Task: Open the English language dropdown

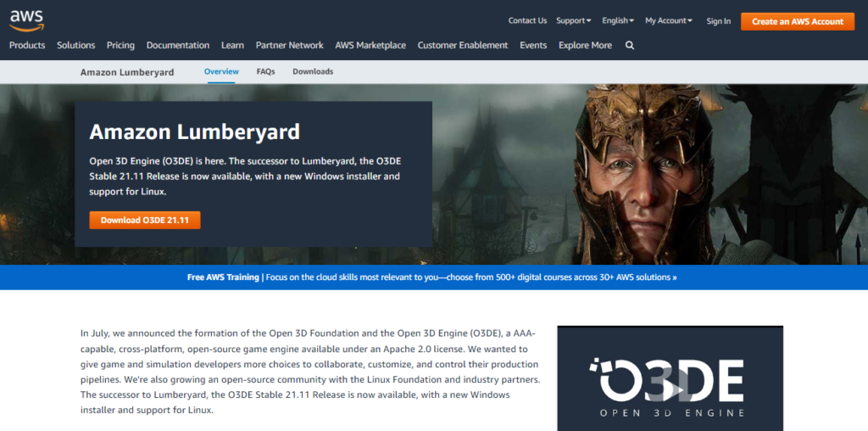Action: [x=618, y=21]
